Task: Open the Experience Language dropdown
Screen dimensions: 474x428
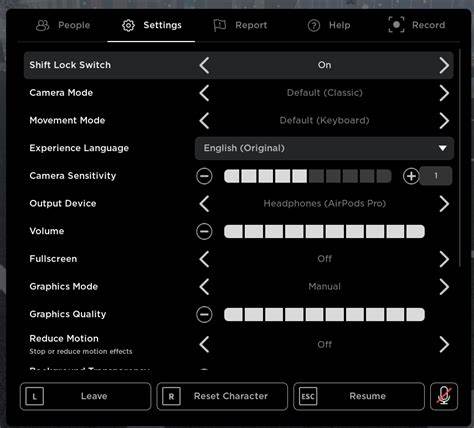Action: pyautogui.click(x=324, y=148)
